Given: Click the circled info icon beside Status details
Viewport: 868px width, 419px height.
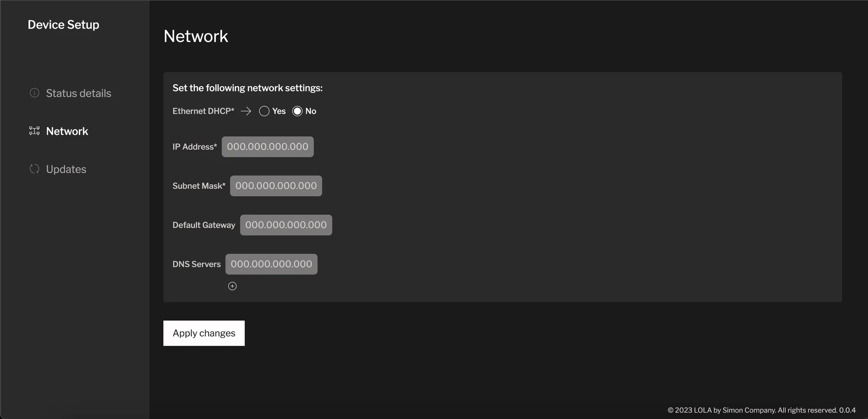Looking at the screenshot, I should [34, 93].
